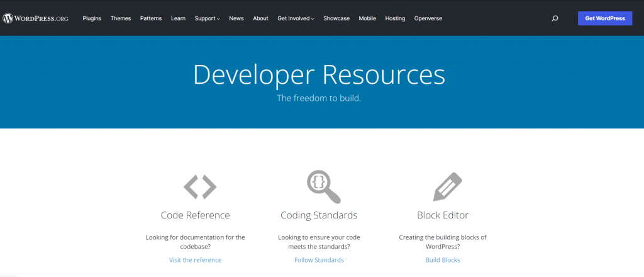644x277 pixels.
Task: Click the Coding Standards heading
Action: tap(319, 215)
